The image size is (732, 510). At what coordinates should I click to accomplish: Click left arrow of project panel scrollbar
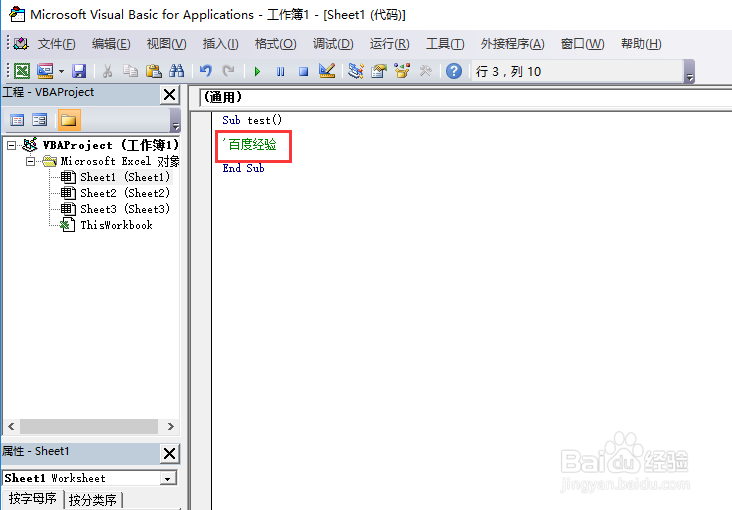[x=11, y=426]
